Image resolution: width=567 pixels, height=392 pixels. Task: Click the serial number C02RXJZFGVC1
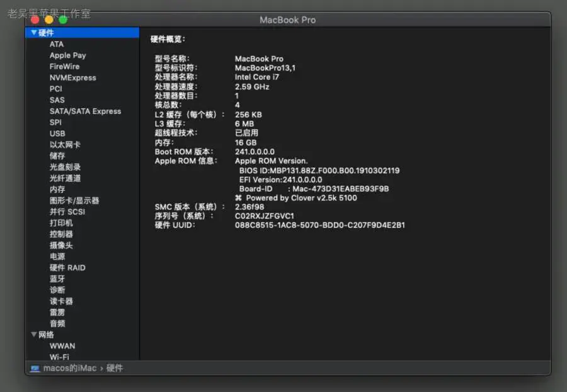[265, 216]
